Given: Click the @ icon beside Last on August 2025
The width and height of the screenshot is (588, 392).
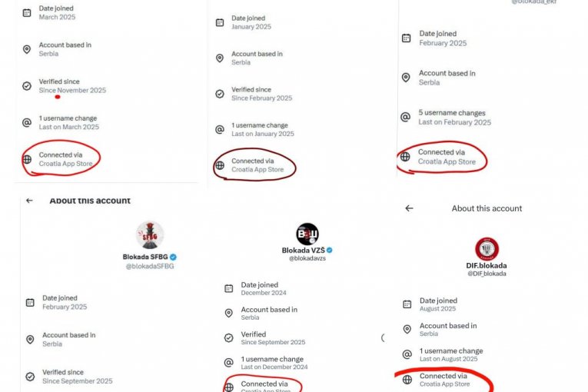Looking at the screenshot, I should click(x=407, y=354).
